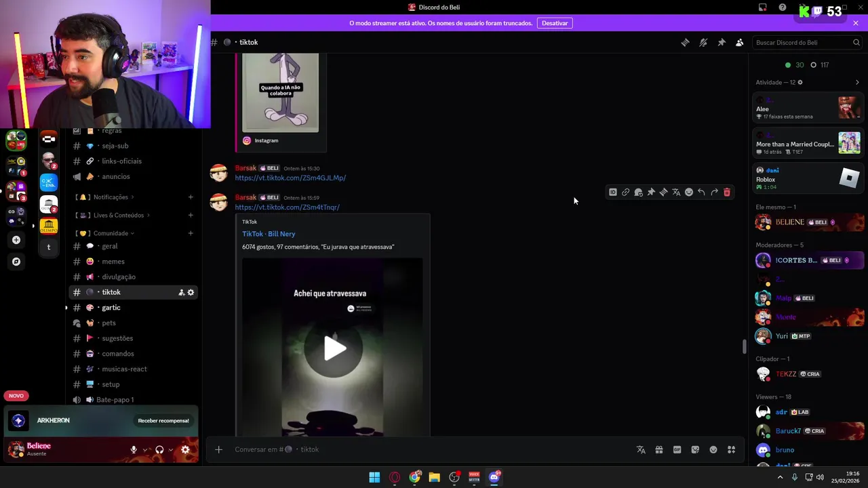Open File Explorer from the taskbar
868x488 pixels.
[x=434, y=477]
